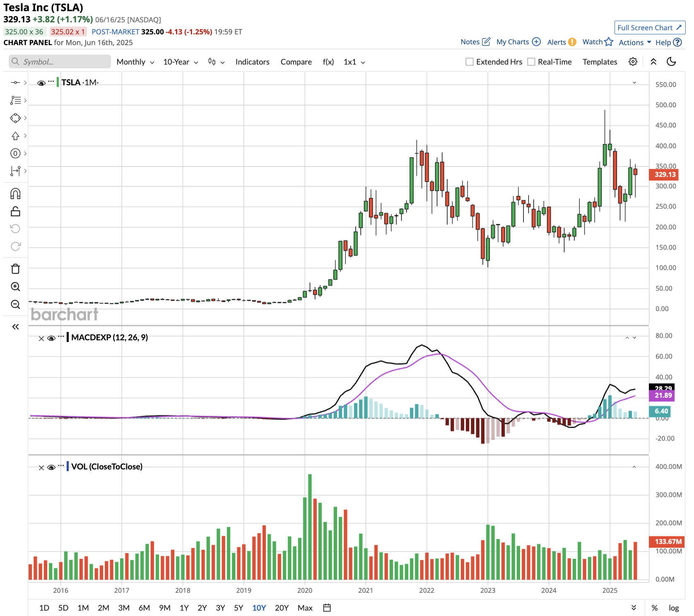Toggle the magnet snap tool
The width and height of the screenshot is (694, 616).
pos(15,194)
